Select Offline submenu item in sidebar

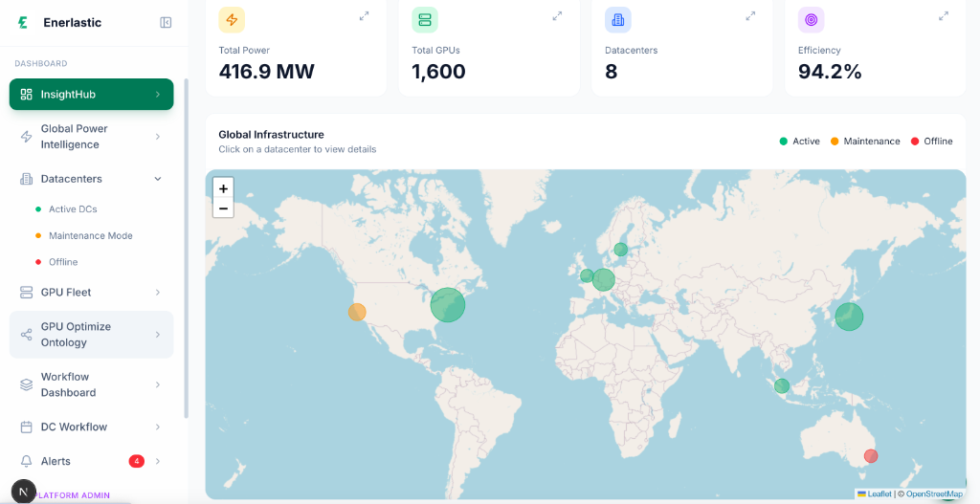click(x=63, y=262)
